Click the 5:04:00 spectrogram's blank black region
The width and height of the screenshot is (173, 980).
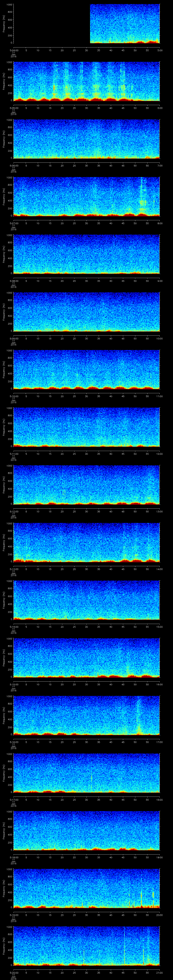(x=51, y=24)
